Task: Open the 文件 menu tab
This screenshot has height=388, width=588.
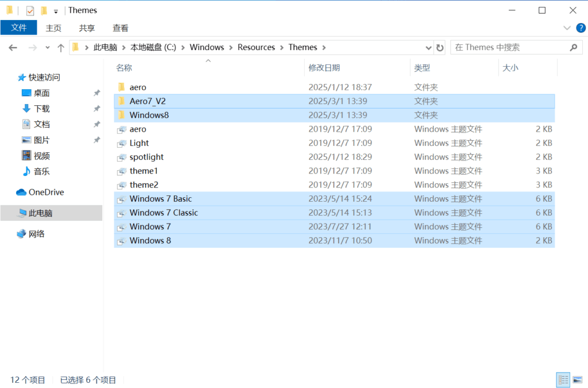Action: click(19, 28)
